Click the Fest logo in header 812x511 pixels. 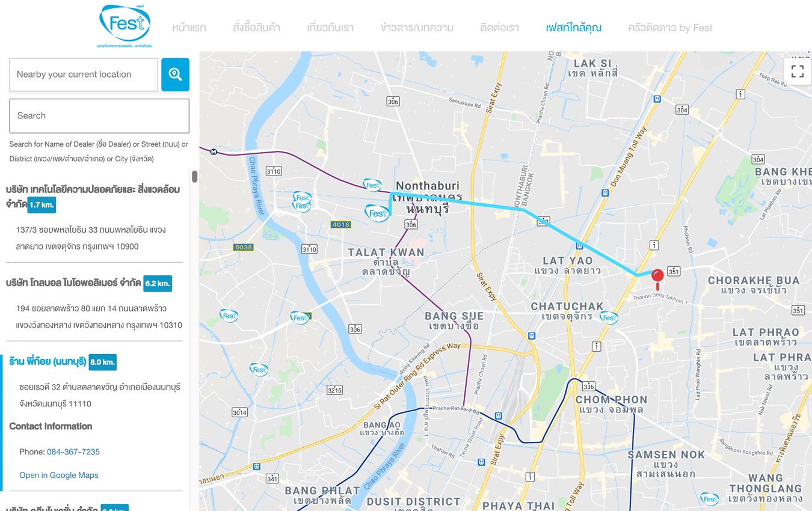click(125, 25)
